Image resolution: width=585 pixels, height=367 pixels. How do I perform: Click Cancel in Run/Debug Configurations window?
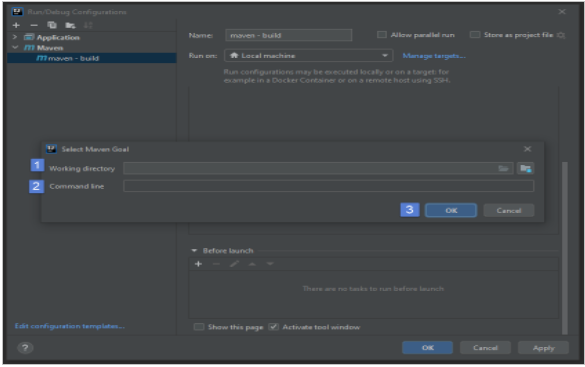click(x=485, y=348)
